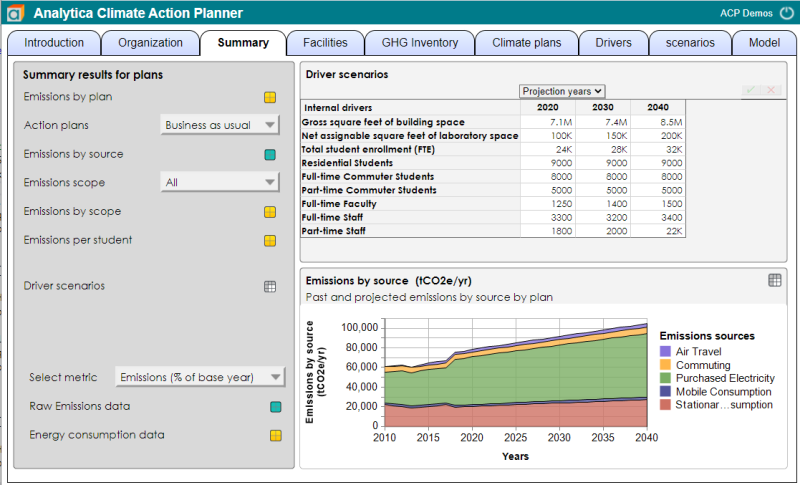
Task: Click the Analytica logo icon
Action: click(x=15, y=13)
